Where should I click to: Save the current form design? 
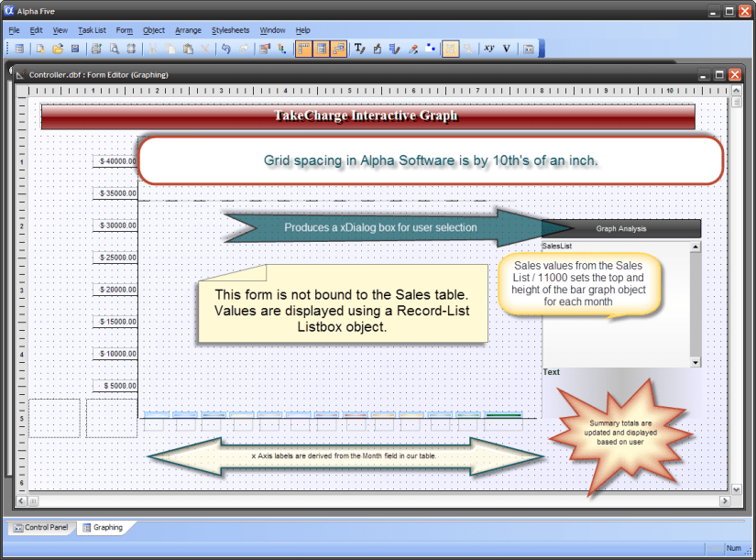coord(75,49)
